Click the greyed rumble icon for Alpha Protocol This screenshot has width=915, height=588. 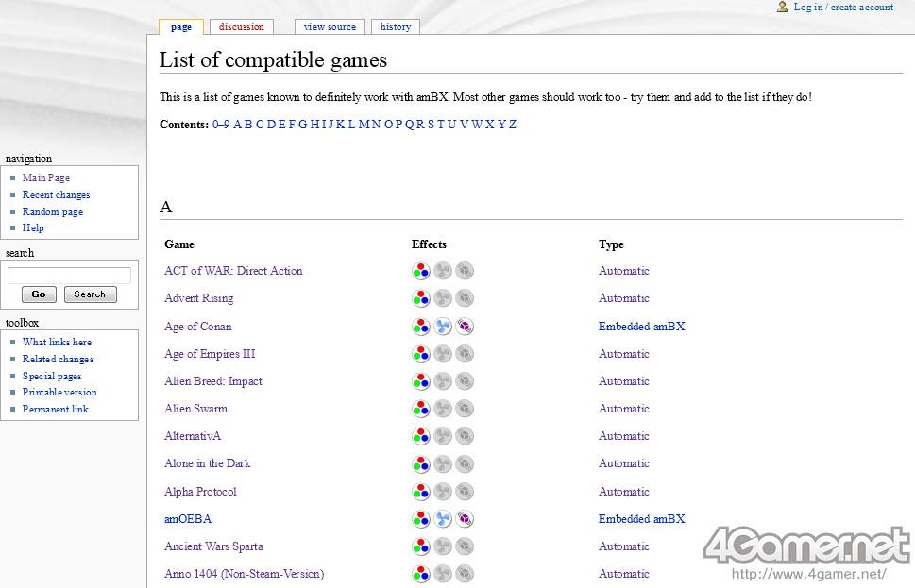click(x=465, y=491)
